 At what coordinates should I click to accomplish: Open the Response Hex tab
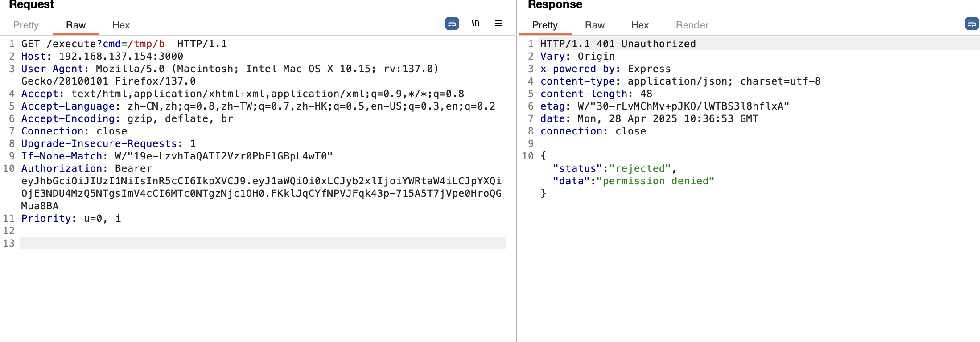point(640,25)
